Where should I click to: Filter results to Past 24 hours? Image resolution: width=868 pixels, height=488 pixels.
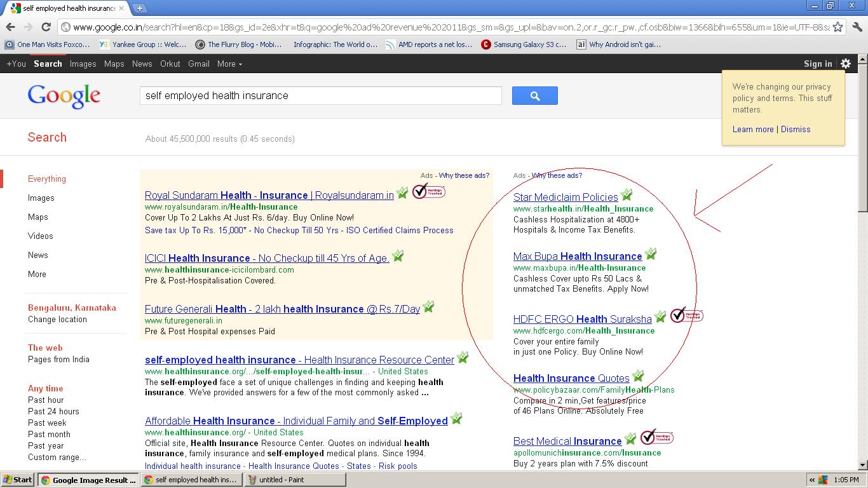coord(53,411)
